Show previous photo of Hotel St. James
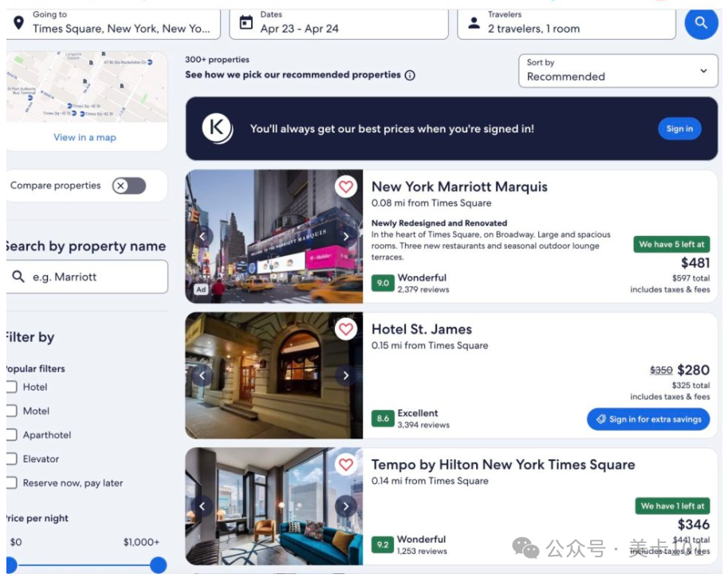728x578 pixels. click(x=202, y=376)
